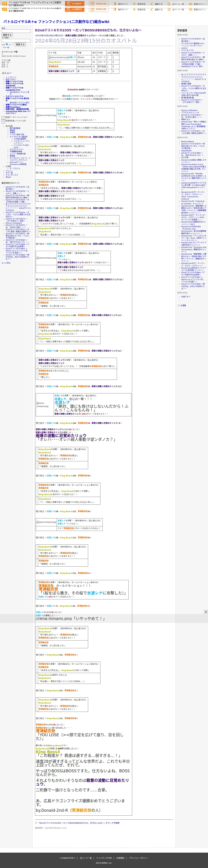Open トップページ in the side menu

(x=11, y=77)
